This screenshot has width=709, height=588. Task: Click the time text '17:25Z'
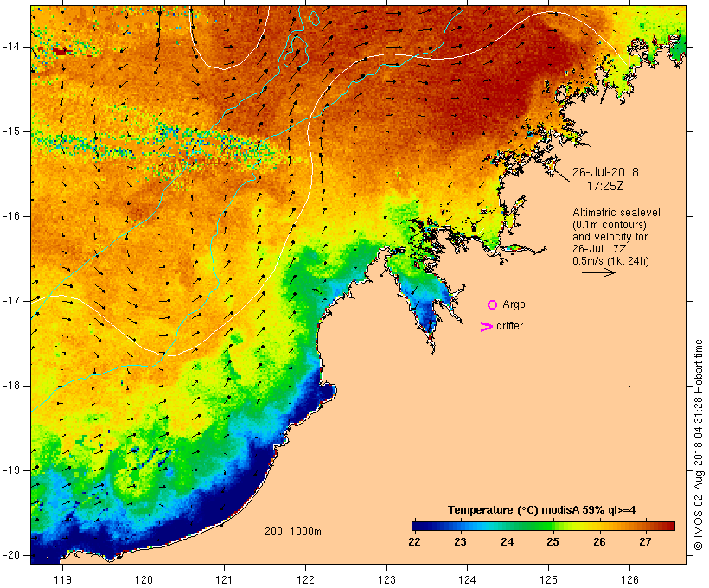pyautogui.click(x=605, y=186)
